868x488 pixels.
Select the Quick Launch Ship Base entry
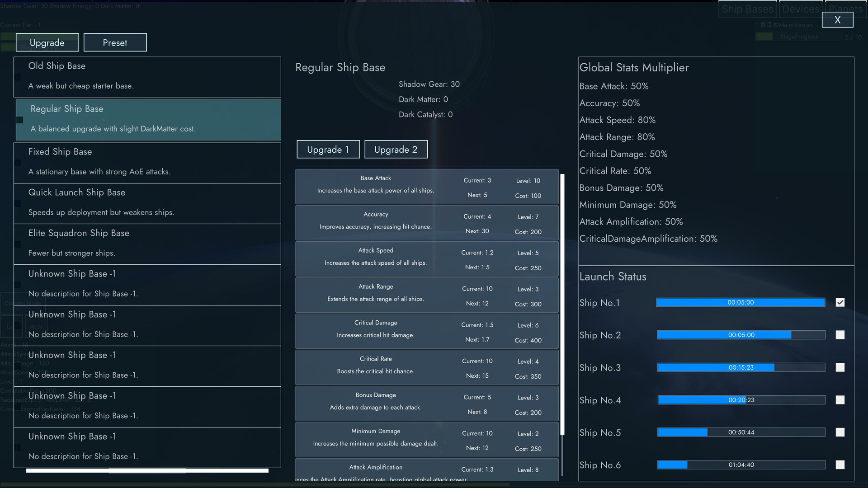(x=147, y=203)
